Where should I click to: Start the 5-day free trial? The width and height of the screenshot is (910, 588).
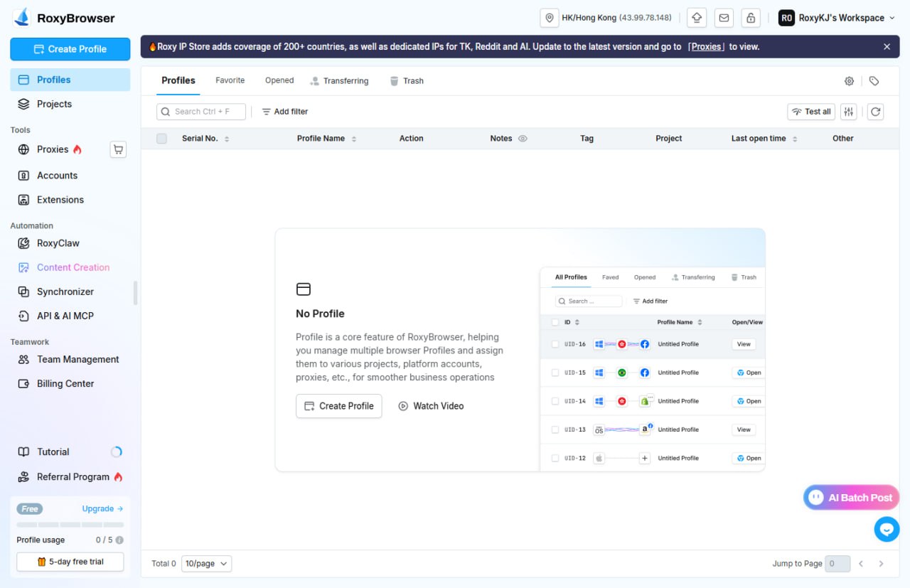[x=70, y=562]
